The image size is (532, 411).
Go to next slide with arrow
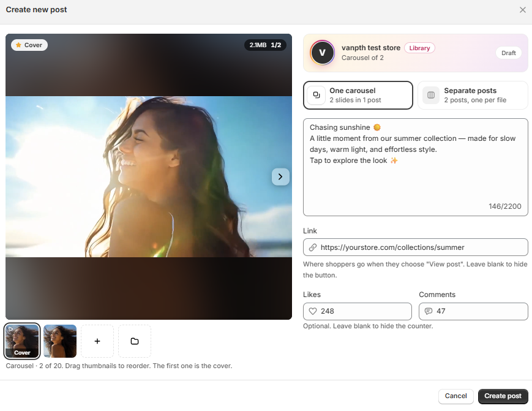pyautogui.click(x=280, y=176)
